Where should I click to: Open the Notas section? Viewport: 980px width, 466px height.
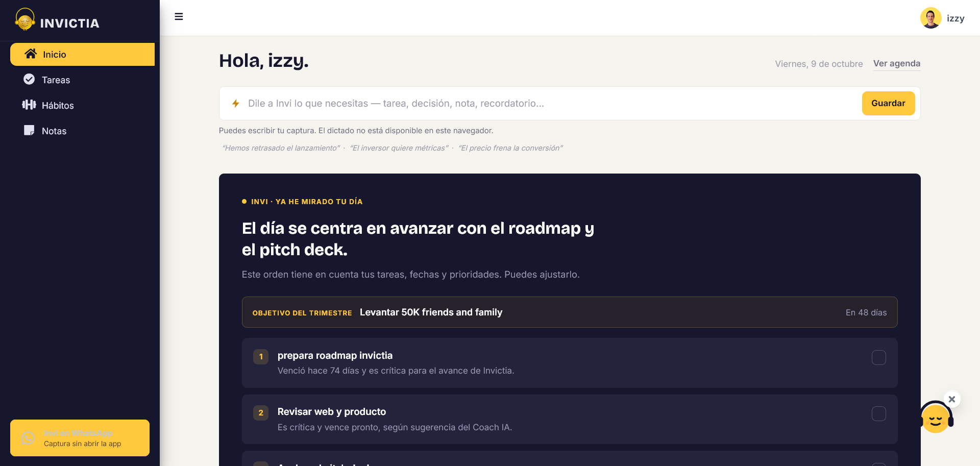(x=82, y=131)
